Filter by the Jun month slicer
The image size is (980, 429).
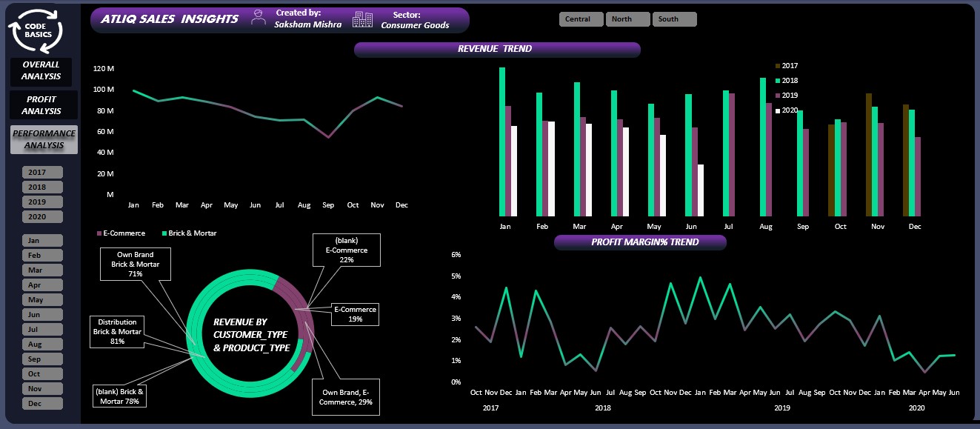pyautogui.click(x=42, y=315)
